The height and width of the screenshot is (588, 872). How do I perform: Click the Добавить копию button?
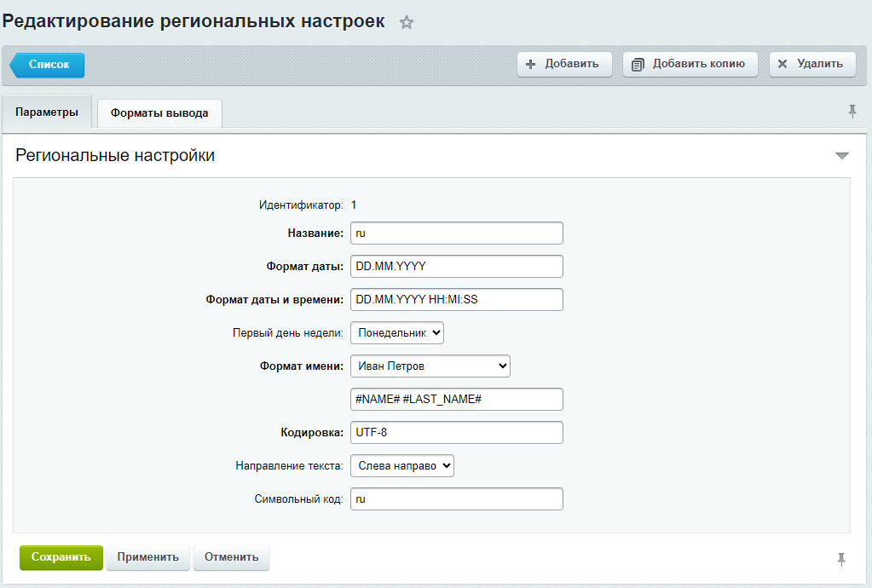click(690, 64)
